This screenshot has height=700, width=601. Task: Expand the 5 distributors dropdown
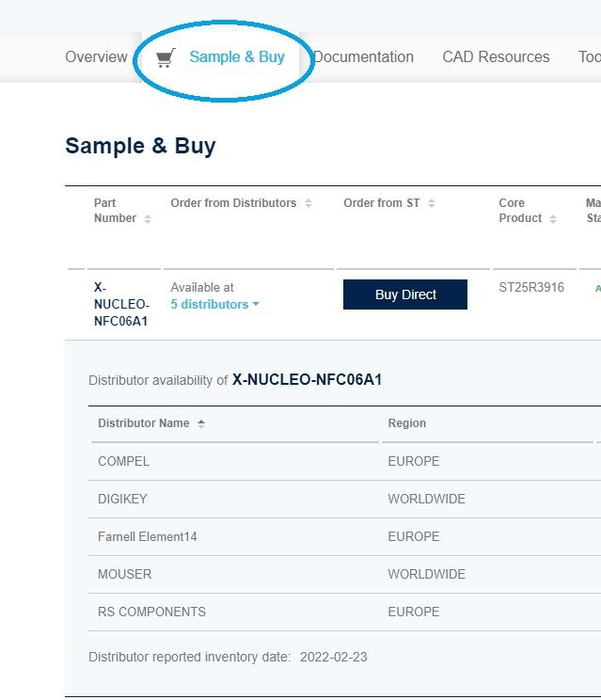coord(214,305)
